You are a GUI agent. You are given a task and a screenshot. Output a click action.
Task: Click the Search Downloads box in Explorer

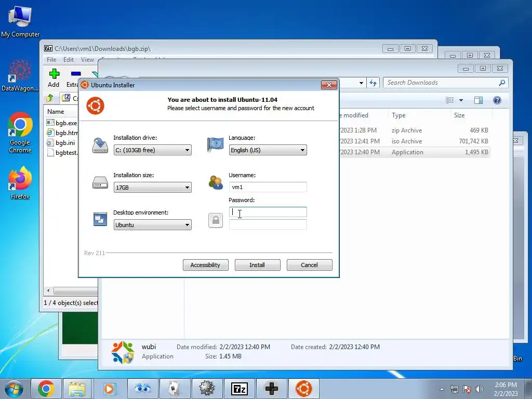(445, 83)
